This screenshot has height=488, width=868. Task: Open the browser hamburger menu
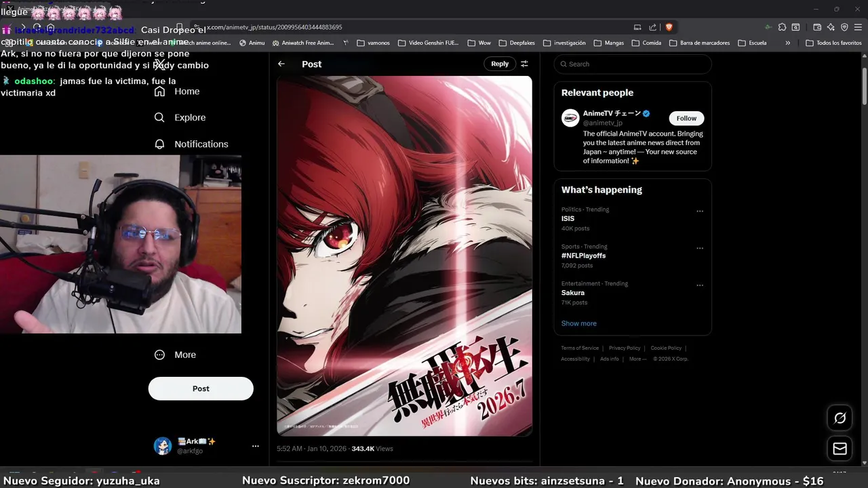(x=858, y=27)
